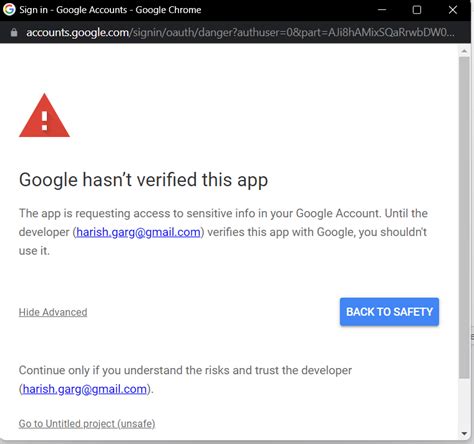This screenshot has height=444, width=474.
Task: Close the Google Accounts sign-in window
Action: coord(452,10)
